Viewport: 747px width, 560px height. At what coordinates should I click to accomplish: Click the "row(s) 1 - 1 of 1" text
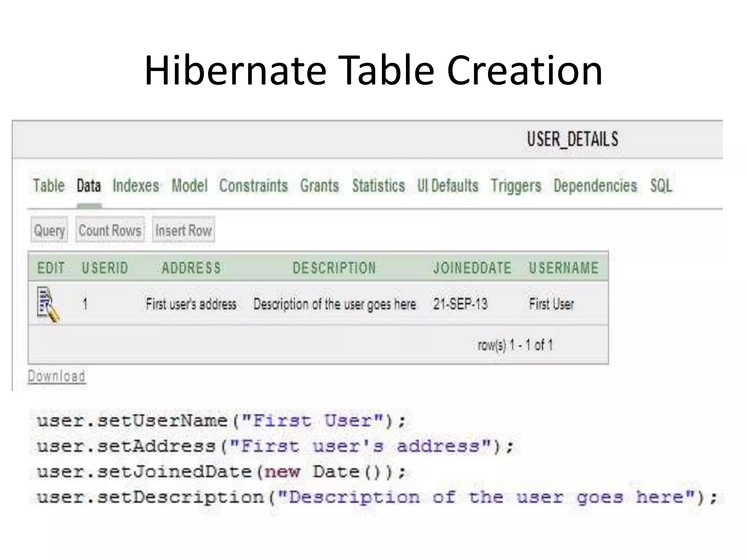click(515, 345)
